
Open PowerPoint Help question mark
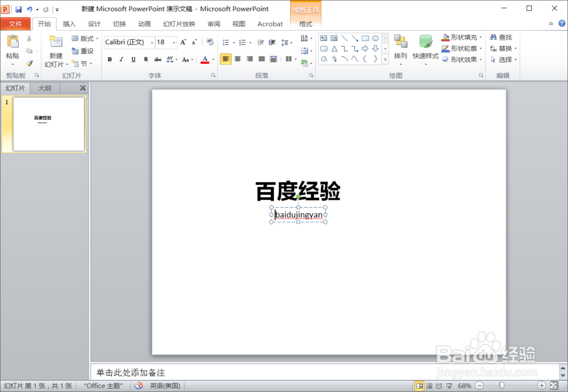point(562,23)
